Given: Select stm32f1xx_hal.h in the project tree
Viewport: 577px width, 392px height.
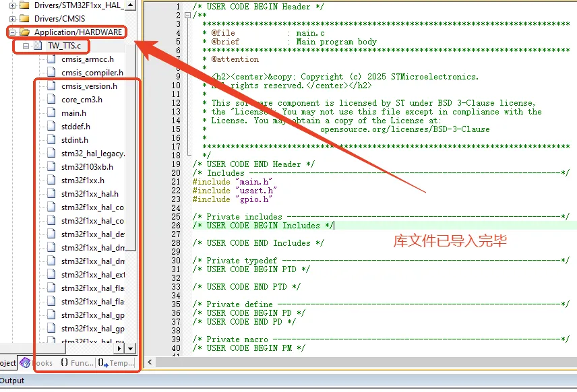Looking at the screenshot, I should [x=89, y=194].
